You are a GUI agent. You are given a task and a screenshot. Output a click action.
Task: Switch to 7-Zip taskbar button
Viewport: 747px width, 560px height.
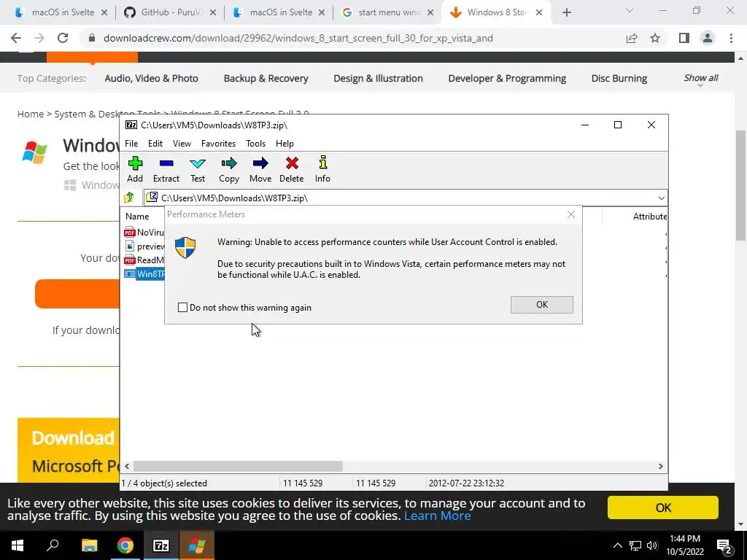pyautogui.click(x=161, y=545)
